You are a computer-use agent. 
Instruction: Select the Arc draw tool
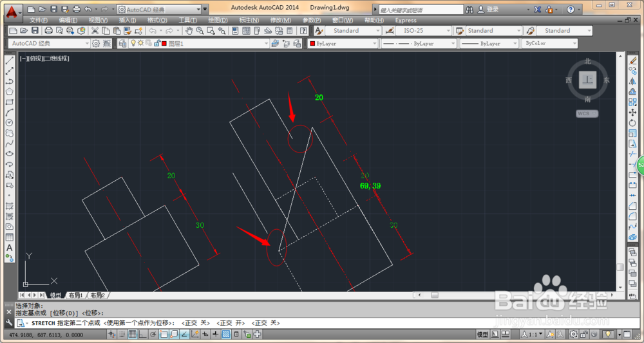(10, 113)
